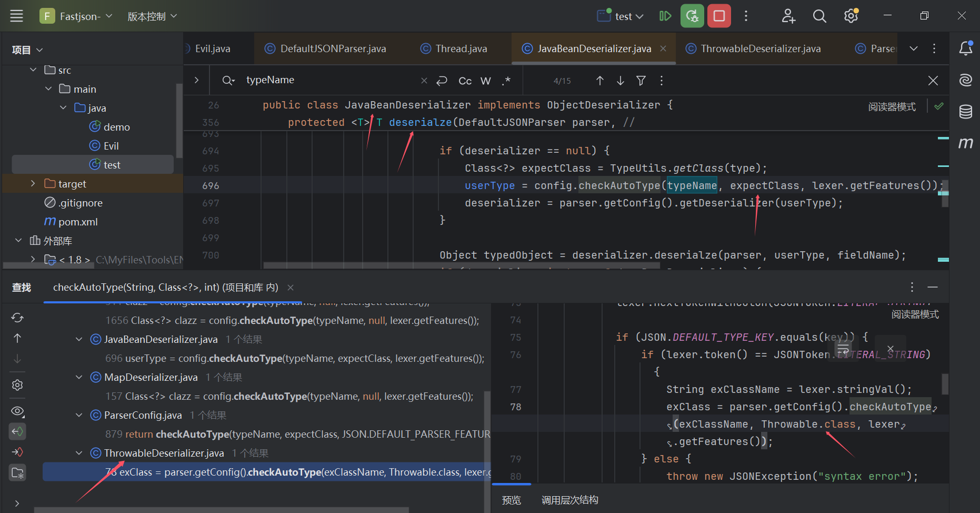The image size is (980, 513).
Task: Open Search Everywhere magnifier
Action: point(819,16)
